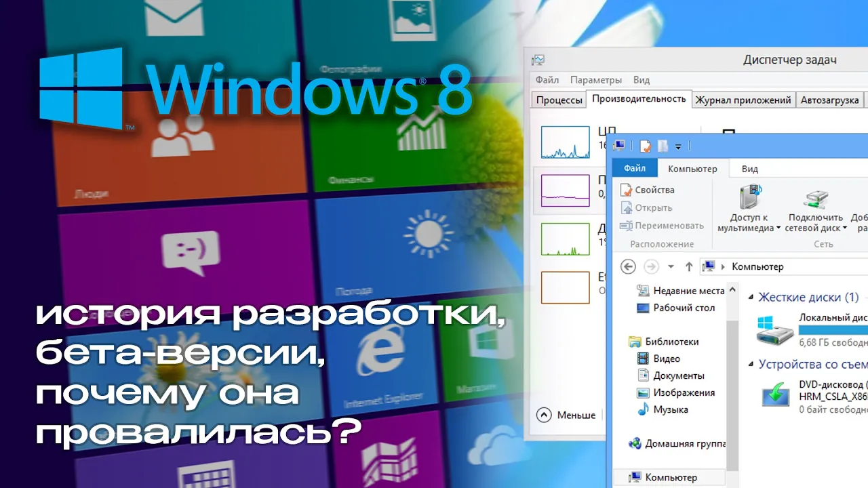Select the Производительность tab
The image size is (868, 488).
pyautogui.click(x=639, y=99)
